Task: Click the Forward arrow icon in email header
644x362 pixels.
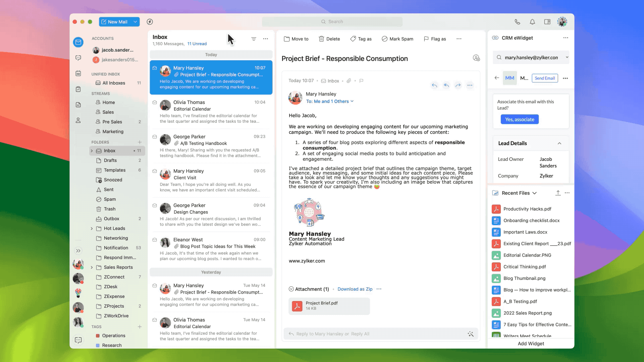Action: (458, 85)
